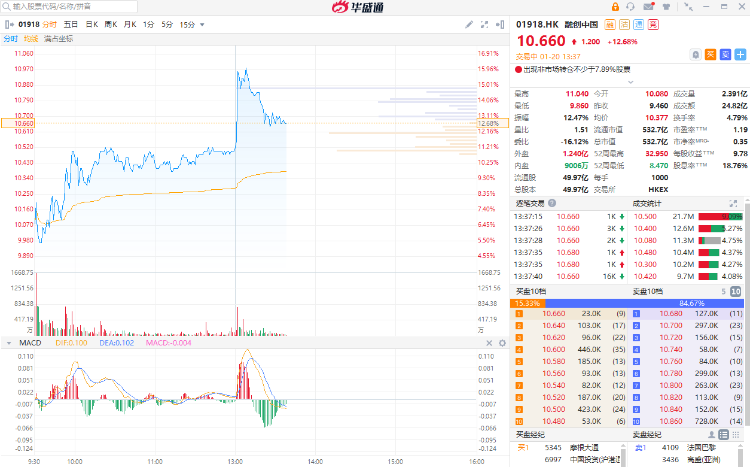Toggle right quote panel icon
750x467 pixels.
[500, 24]
